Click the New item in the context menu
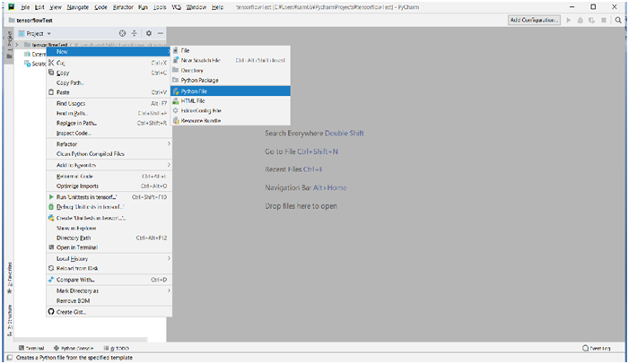Viewport: 629px width, 364px height. pos(109,52)
